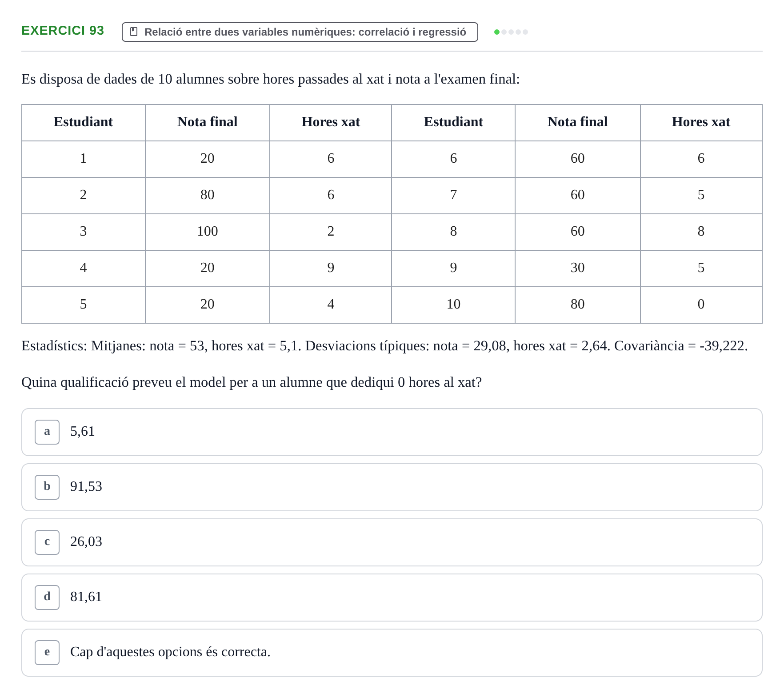Click the letter badge 'b'

47,487
